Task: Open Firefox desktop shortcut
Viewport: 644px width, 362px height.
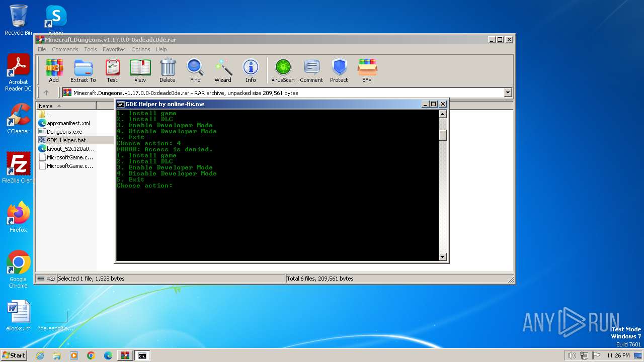Action: pos(18,217)
